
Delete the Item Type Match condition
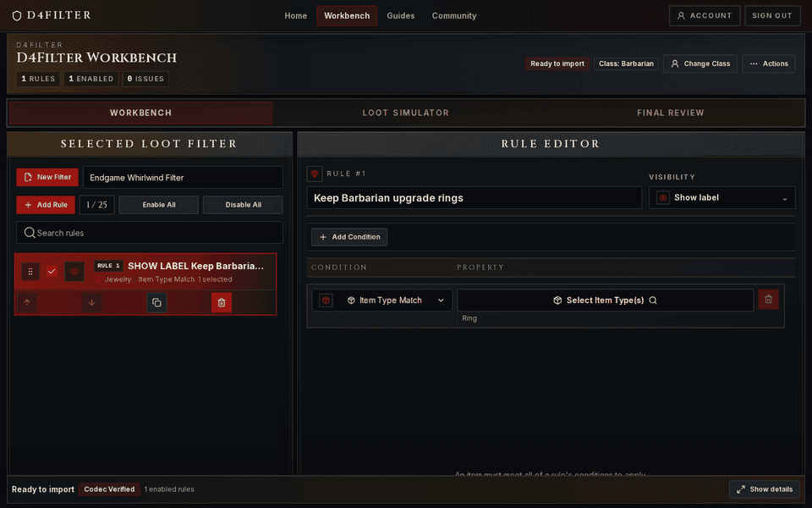[769, 299]
